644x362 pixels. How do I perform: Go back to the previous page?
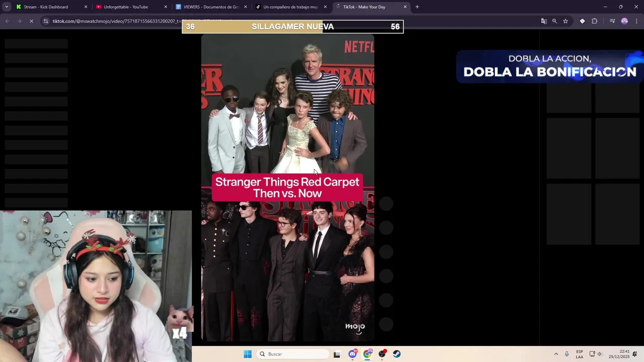click(7, 21)
